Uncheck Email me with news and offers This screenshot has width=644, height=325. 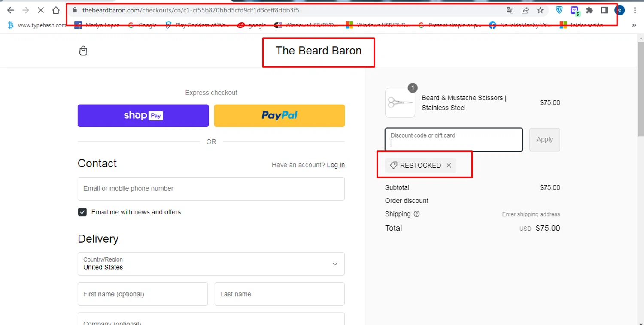pos(82,212)
